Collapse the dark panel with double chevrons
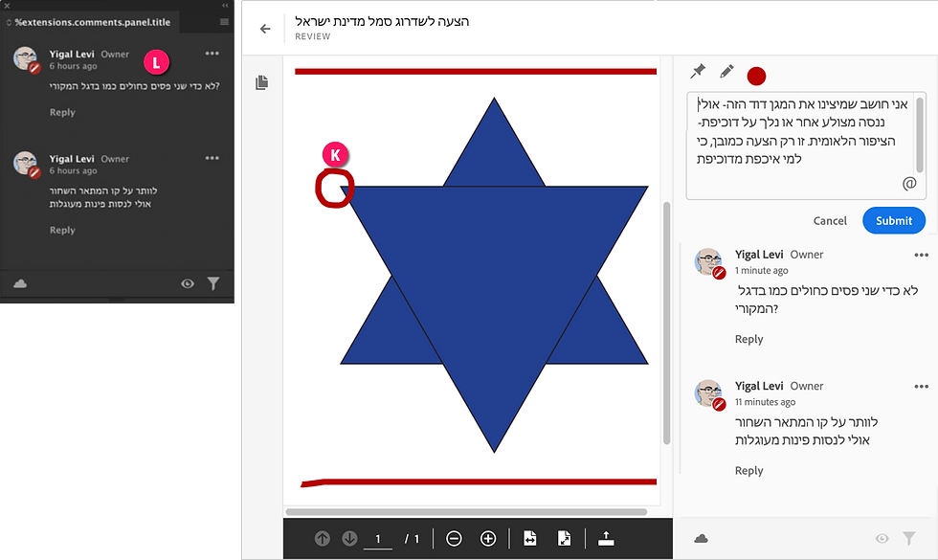 coord(225,5)
